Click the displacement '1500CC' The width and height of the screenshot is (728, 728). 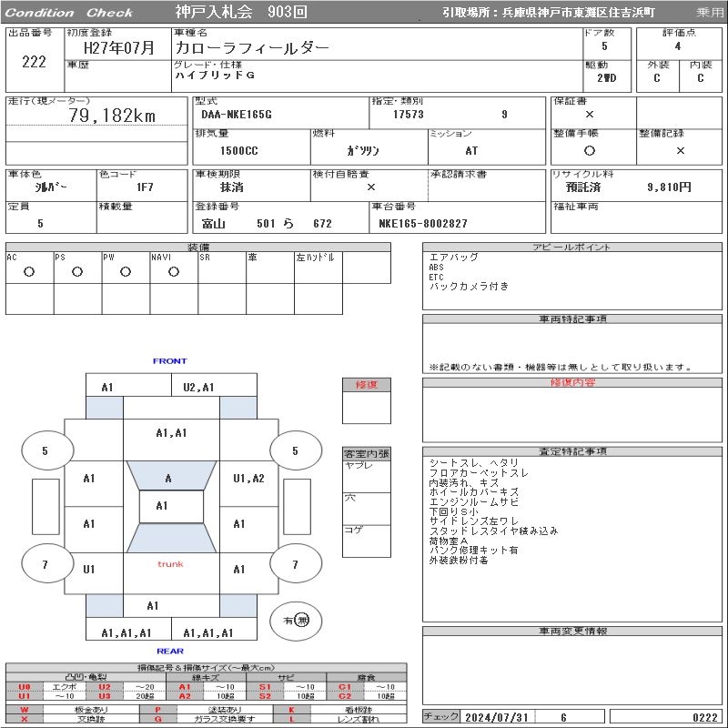[x=238, y=151]
